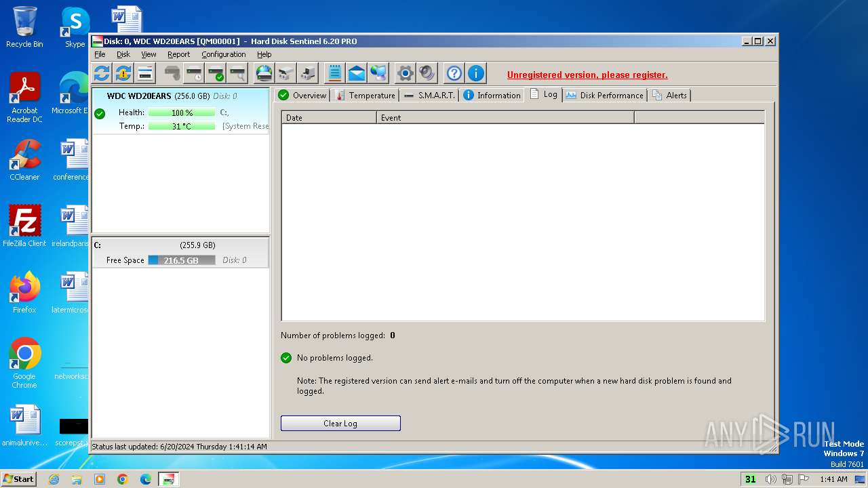Open the Disk menu
Image resolution: width=868 pixels, height=488 pixels.
123,54
